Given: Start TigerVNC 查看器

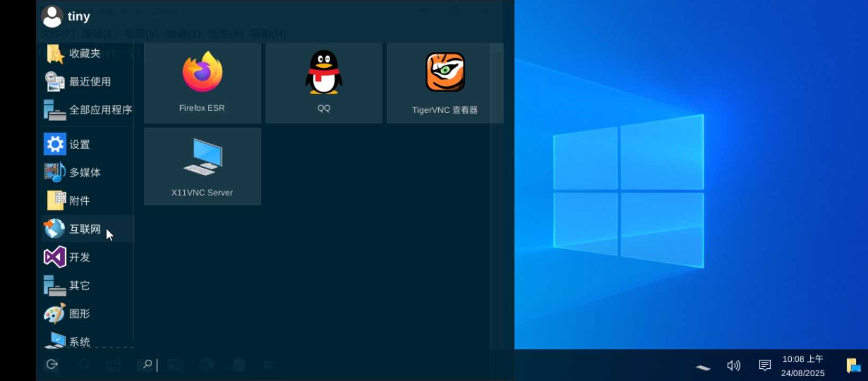Looking at the screenshot, I should [x=445, y=83].
